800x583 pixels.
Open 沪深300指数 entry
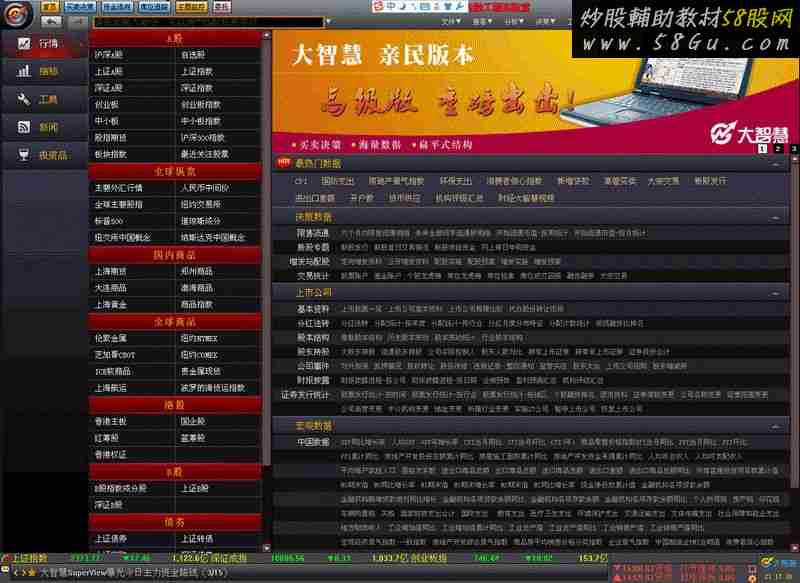click(203, 138)
